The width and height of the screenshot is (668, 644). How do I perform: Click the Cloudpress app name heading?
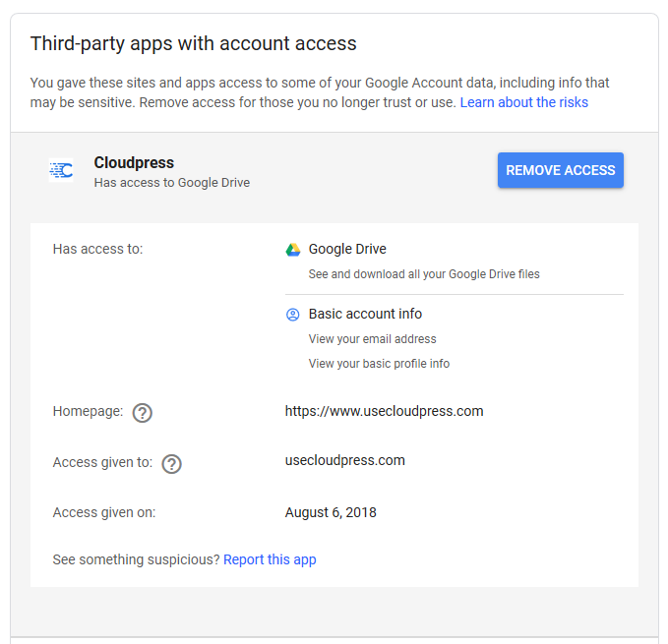(x=134, y=162)
